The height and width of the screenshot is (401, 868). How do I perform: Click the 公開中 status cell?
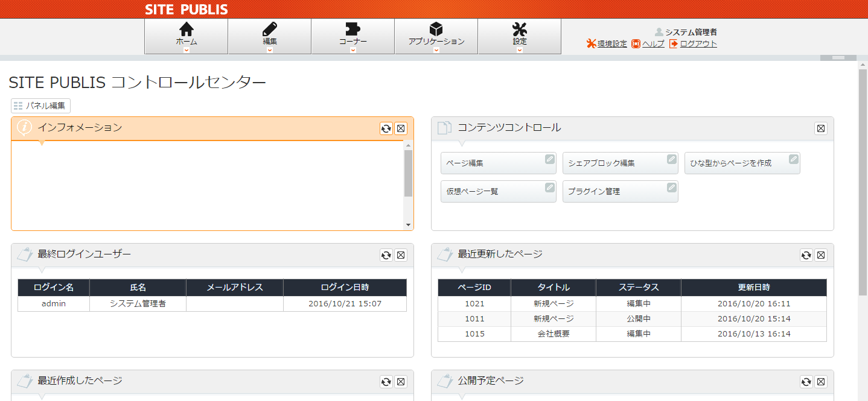639,318
